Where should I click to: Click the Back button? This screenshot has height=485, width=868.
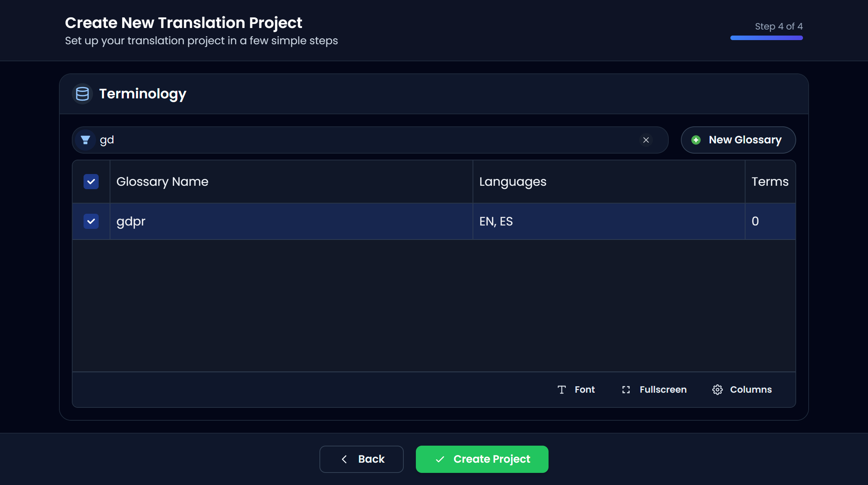click(x=361, y=459)
